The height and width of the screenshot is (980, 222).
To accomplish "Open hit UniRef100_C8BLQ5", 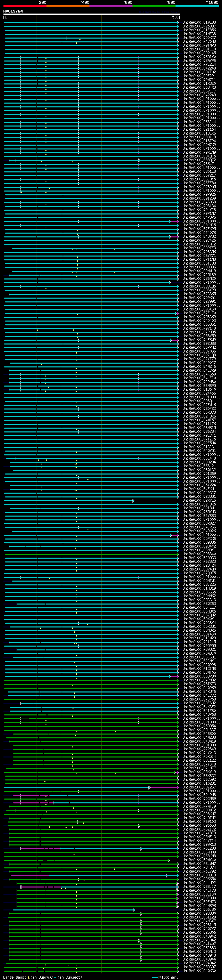I will tap(199, 286).
